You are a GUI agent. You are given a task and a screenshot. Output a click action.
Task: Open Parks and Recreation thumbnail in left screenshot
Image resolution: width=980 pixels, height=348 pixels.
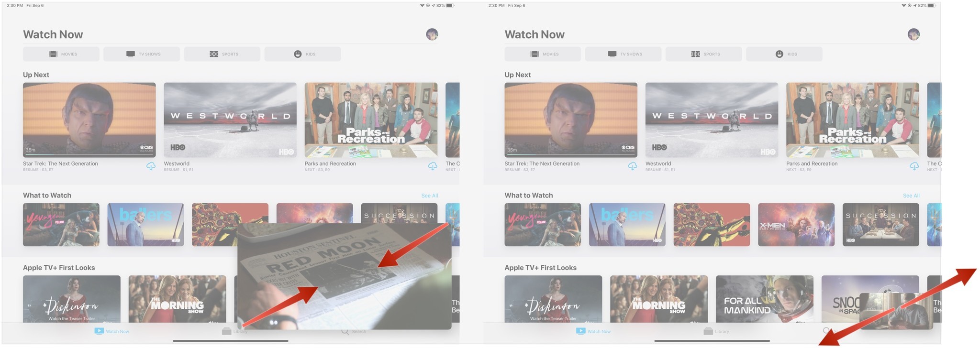[371, 120]
